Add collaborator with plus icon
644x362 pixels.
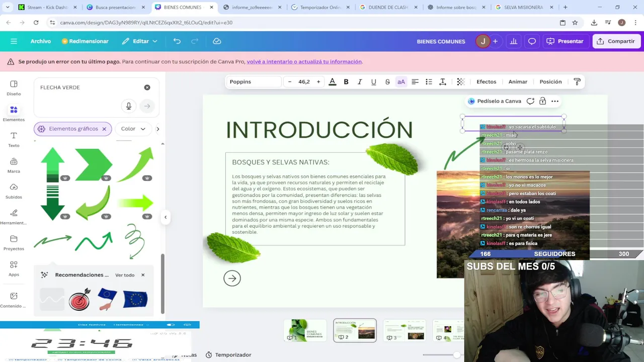point(495,41)
